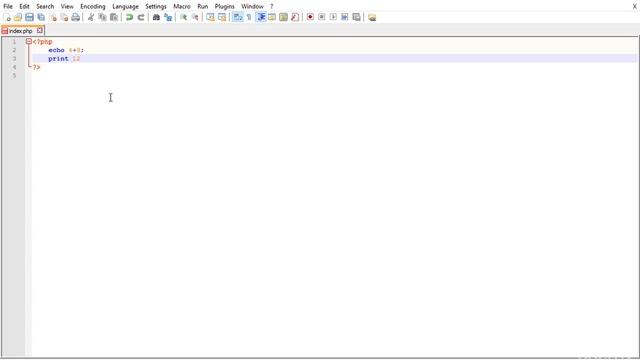Cut selection with the scissors icon

click(91, 17)
